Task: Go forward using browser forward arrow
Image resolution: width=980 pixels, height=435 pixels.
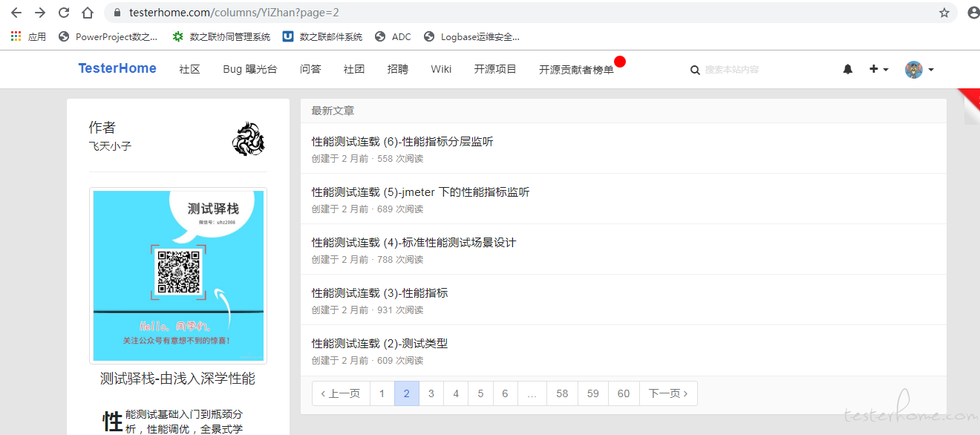Action: tap(40, 13)
